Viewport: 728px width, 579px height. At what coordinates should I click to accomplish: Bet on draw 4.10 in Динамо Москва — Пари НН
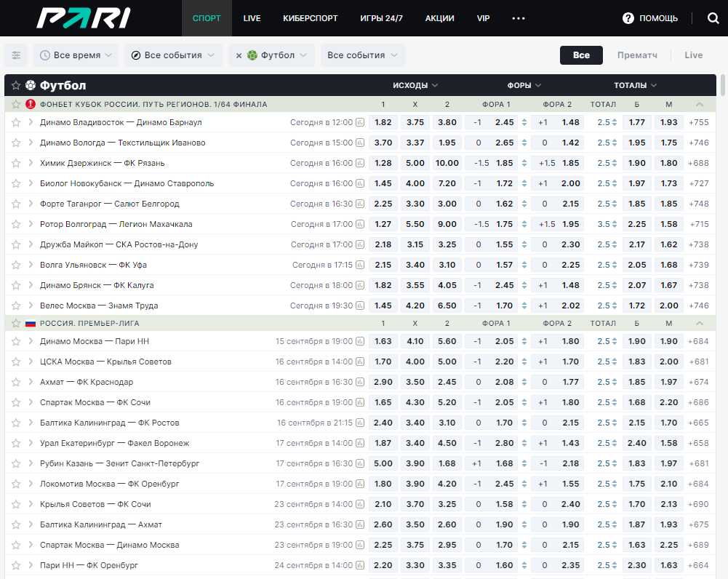(x=415, y=341)
